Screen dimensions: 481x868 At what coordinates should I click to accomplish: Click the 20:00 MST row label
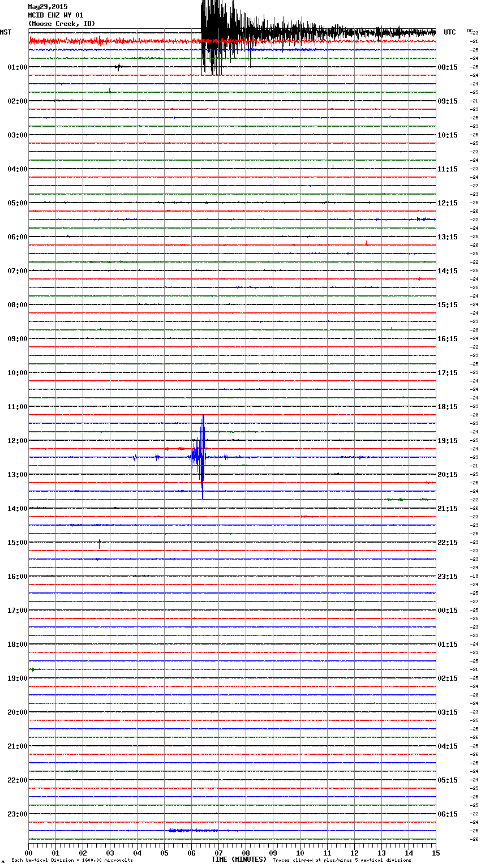18,712
